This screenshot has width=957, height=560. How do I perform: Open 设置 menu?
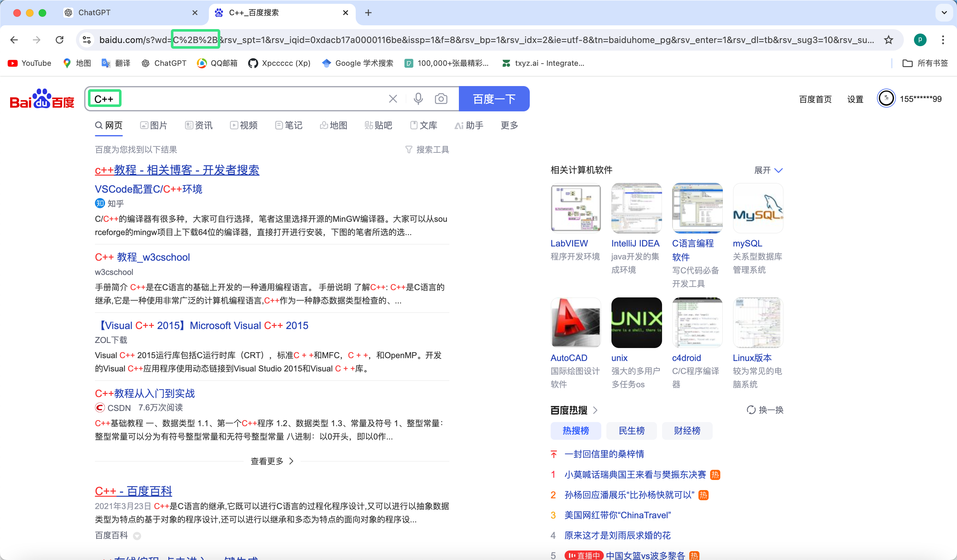click(855, 99)
